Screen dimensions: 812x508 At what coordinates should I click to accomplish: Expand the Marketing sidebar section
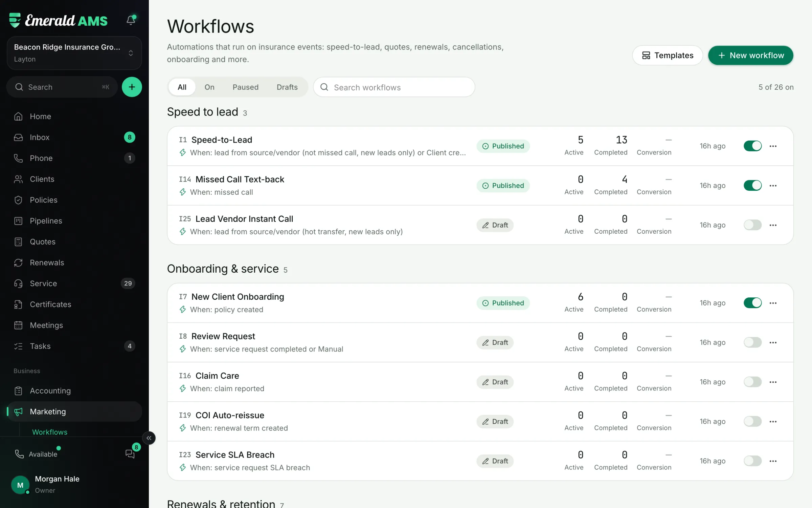pyautogui.click(x=74, y=411)
